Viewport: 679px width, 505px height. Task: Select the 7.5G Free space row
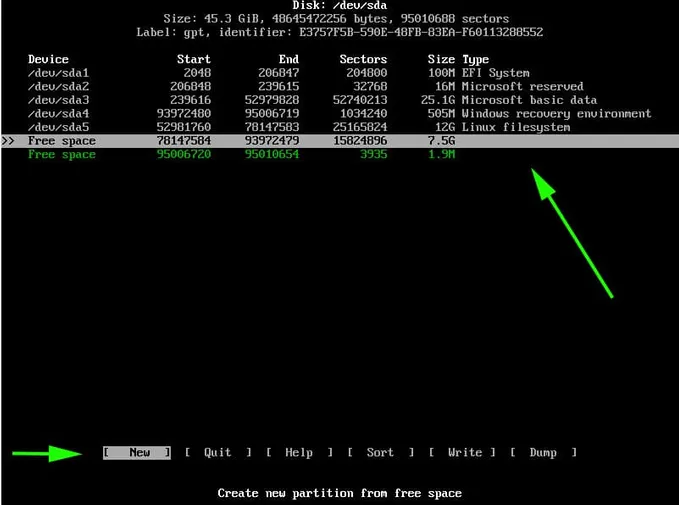pyautogui.click(x=62, y=141)
